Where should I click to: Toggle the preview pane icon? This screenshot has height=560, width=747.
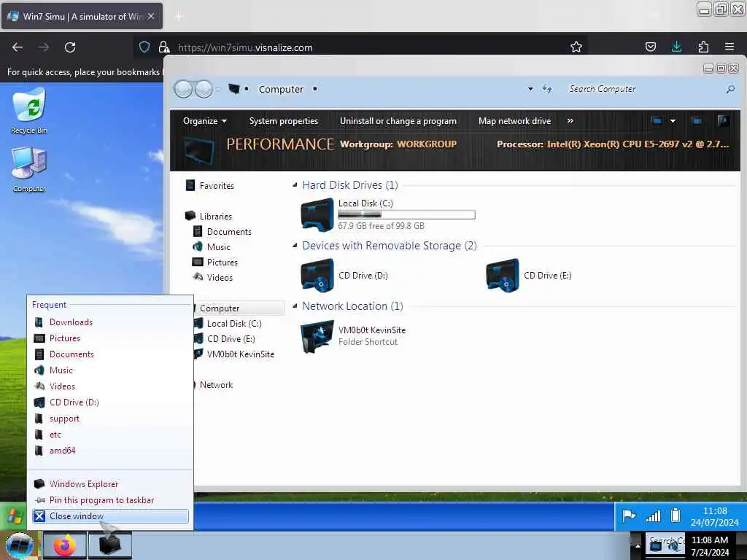click(x=697, y=121)
